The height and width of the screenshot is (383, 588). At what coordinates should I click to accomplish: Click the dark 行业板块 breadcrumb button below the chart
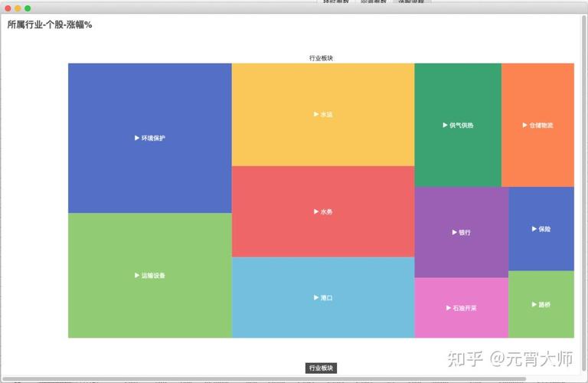pos(321,368)
